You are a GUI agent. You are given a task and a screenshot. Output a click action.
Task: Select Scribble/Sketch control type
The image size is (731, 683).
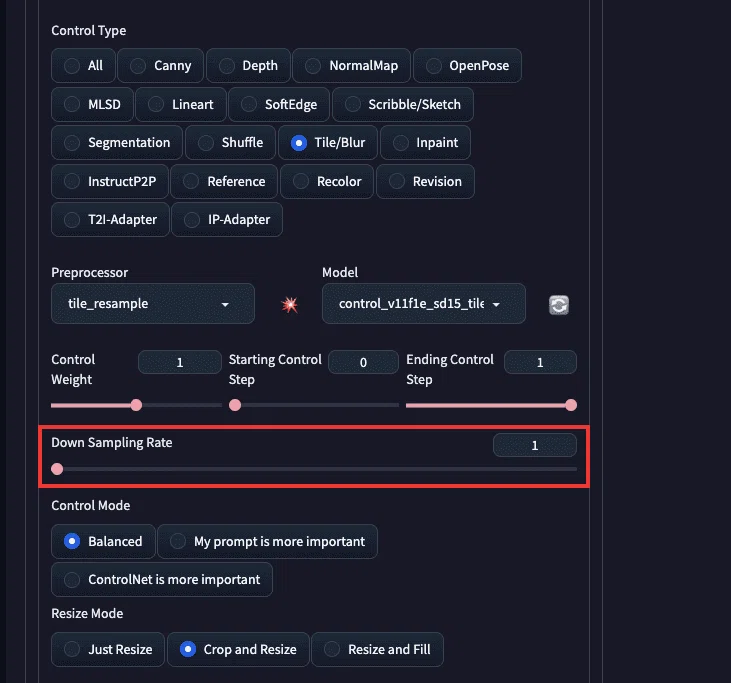403,104
